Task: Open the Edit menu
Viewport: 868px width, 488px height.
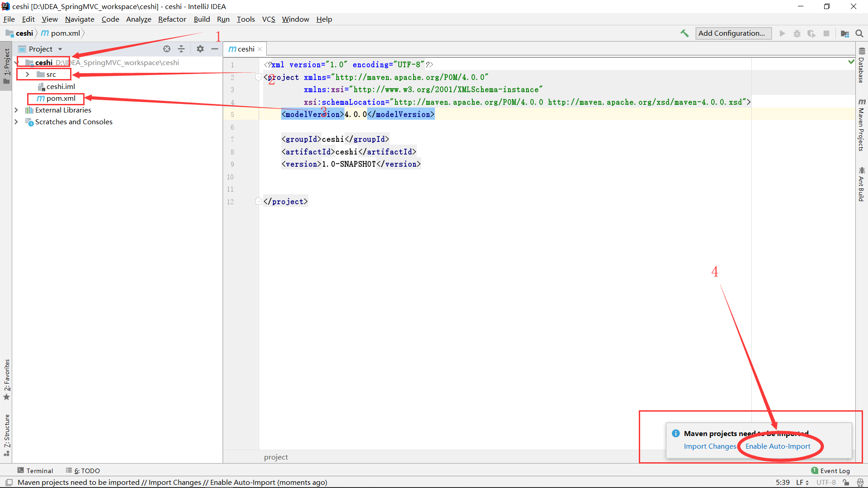Action: [28, 19]
